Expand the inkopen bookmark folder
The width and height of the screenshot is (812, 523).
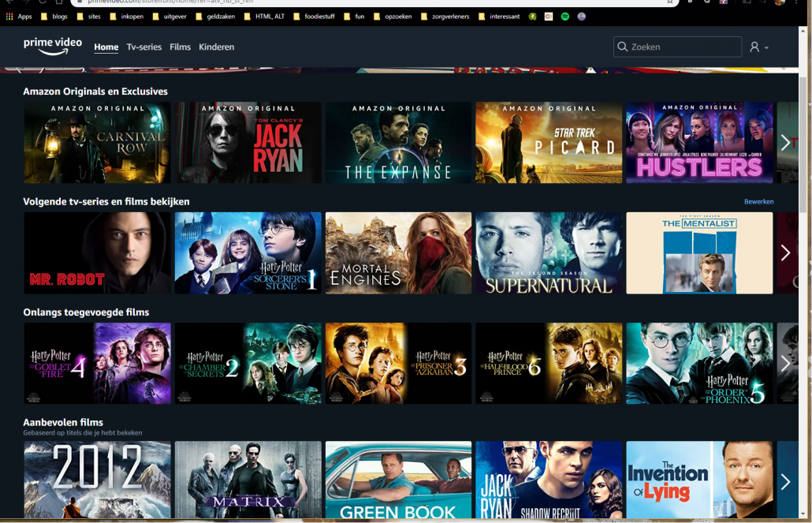[127, 17]
